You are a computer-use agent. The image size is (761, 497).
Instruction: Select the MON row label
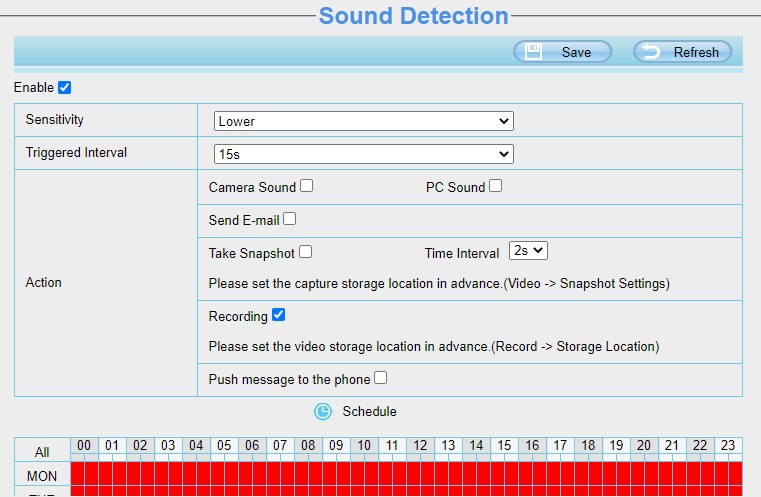(42, 476)
